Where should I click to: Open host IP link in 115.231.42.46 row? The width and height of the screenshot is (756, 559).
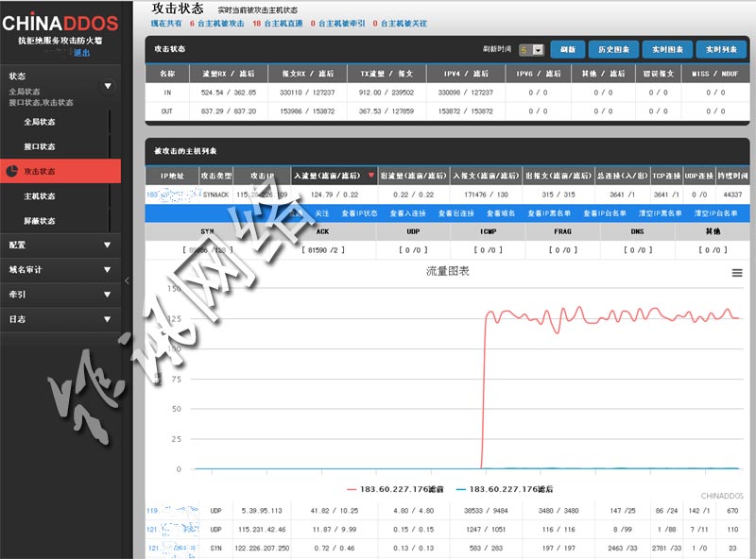[x=173, y=529]
